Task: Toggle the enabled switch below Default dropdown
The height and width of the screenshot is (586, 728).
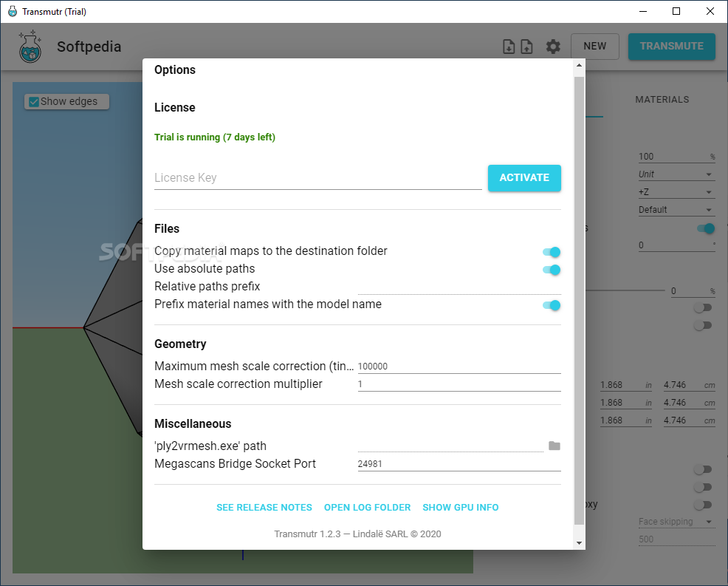Action: point(706,228)
